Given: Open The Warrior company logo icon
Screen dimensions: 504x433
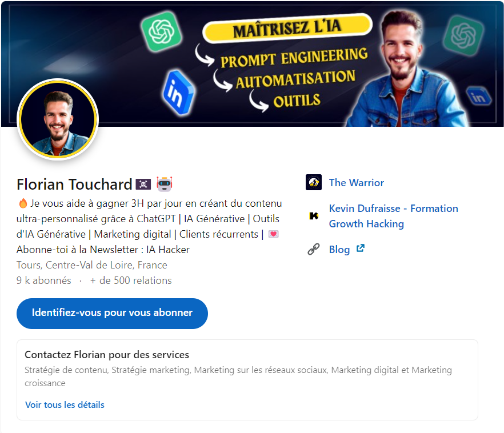Looking at the screenshot, I should click(313, 182).
